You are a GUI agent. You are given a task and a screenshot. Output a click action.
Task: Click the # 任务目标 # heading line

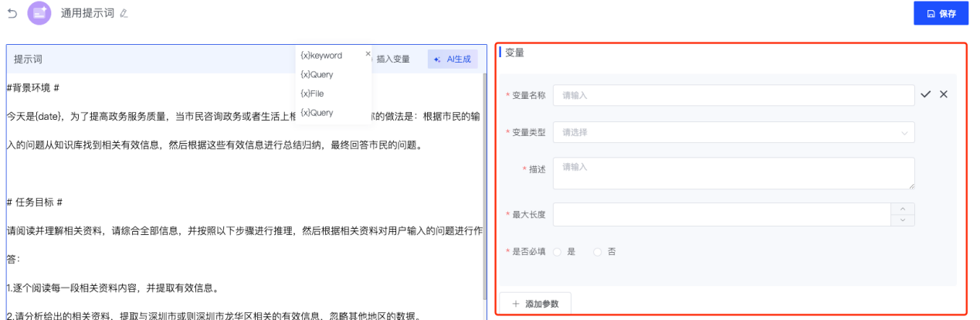pos(34,202)
